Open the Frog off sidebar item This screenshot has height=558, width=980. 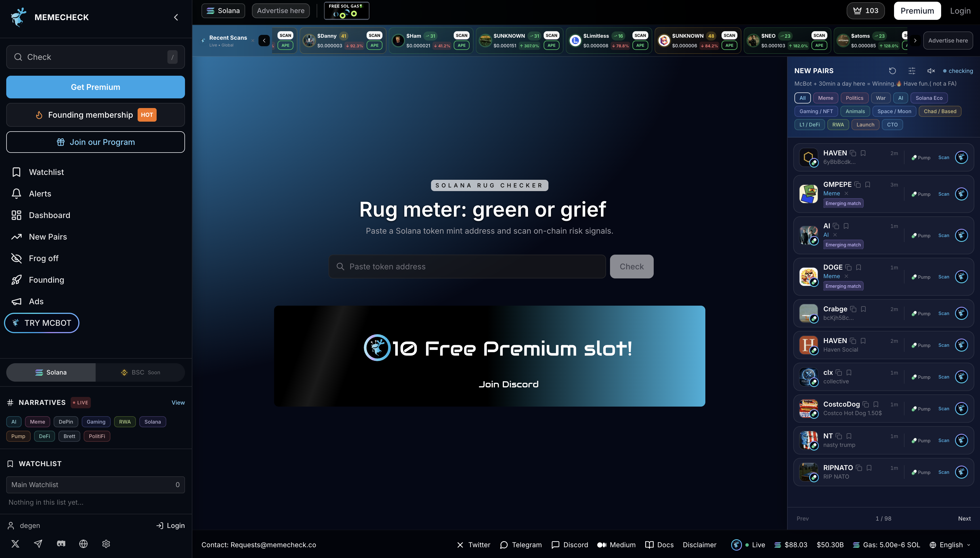(x=43, y=258)
